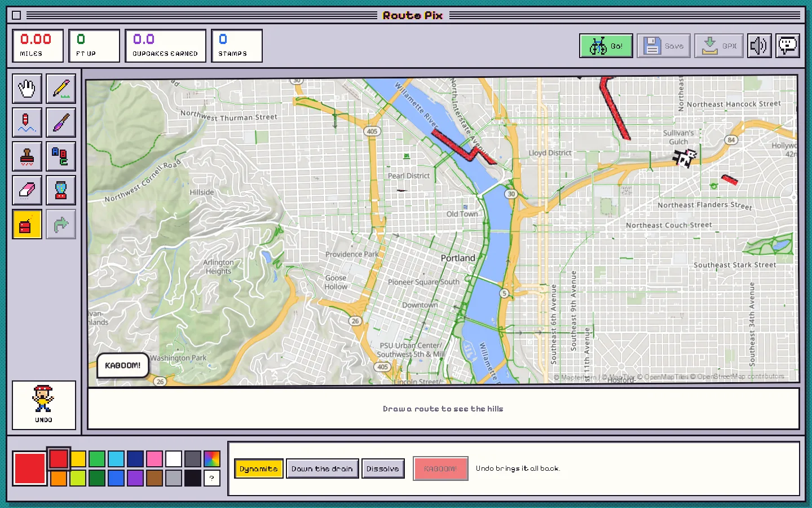Pick the blender mixer tool
The image size is (812, 508).
61,190
